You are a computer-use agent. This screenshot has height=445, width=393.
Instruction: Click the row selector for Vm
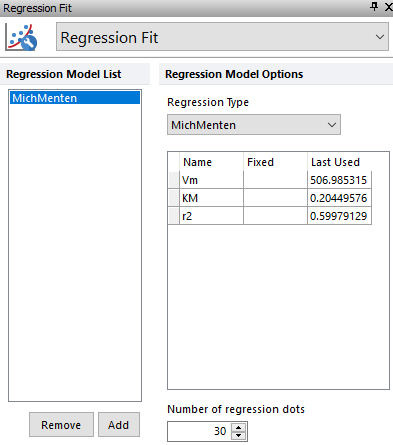[174, 180]
